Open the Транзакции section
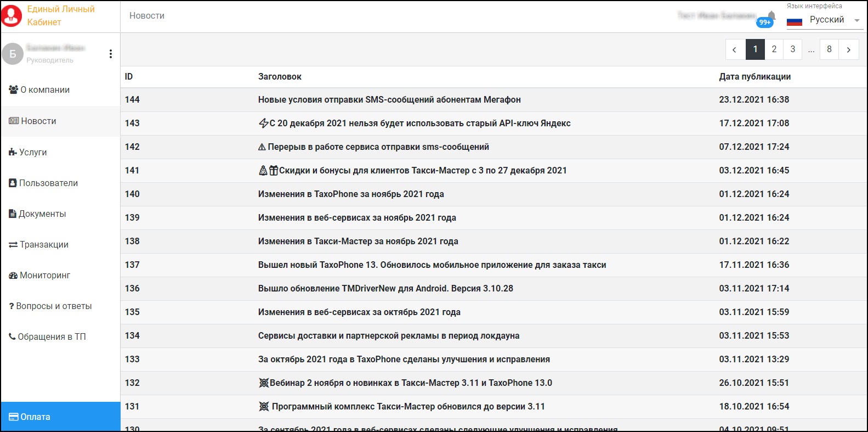 point(44,245)
